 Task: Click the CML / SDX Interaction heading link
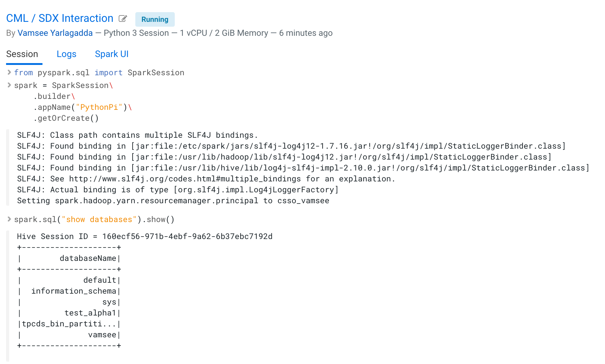(x=59, y=18)
